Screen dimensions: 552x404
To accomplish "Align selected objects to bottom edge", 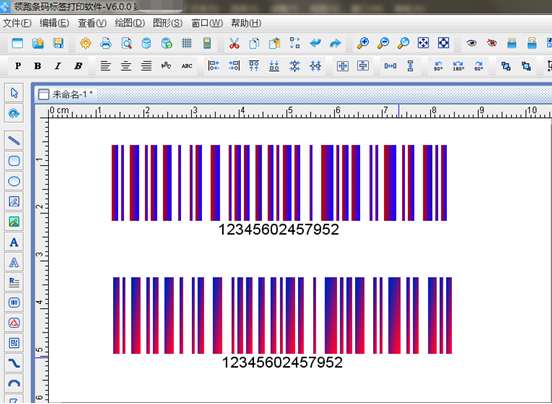I will [274, 66].
